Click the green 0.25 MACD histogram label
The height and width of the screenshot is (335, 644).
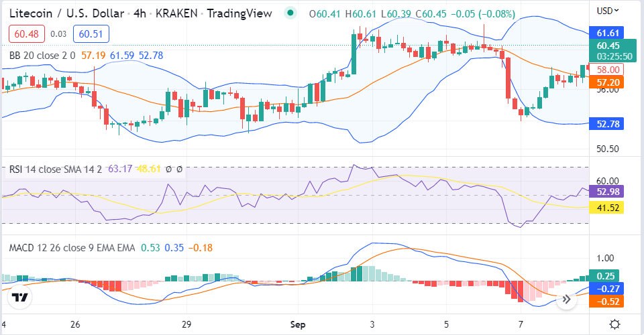point(606,275)
